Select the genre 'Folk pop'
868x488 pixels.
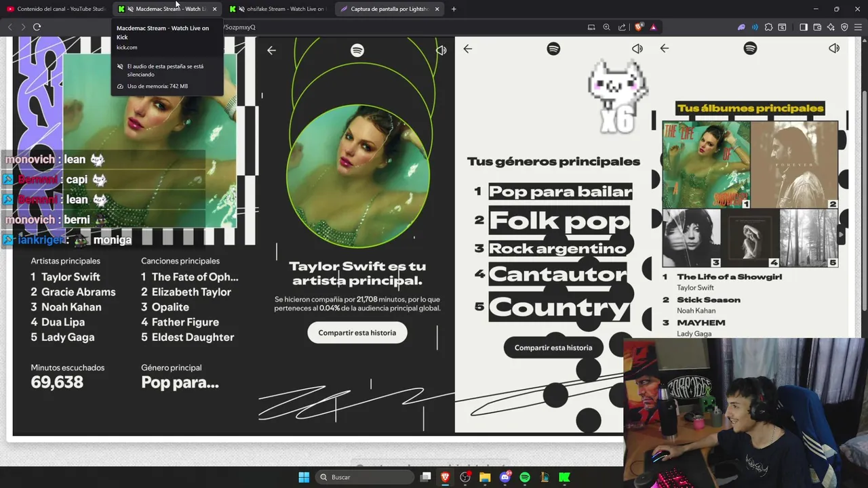[x=559, y=220]
